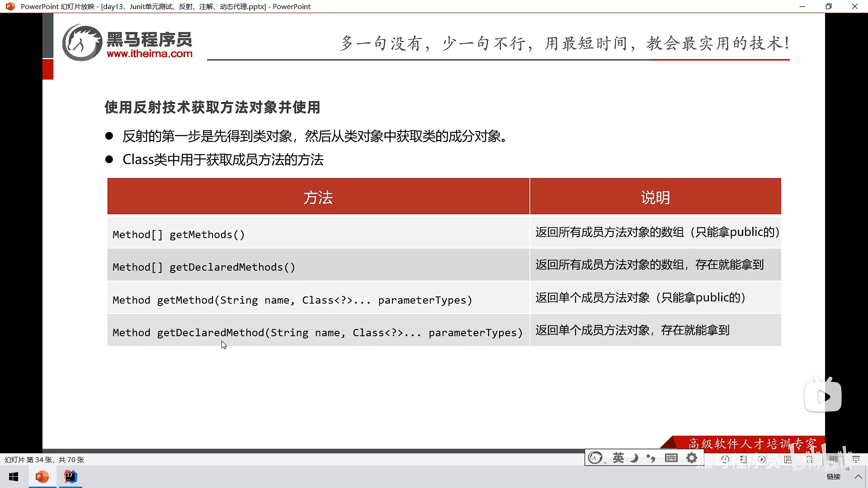Toggle IME half/full-width moon icon

tap(634, 458)
